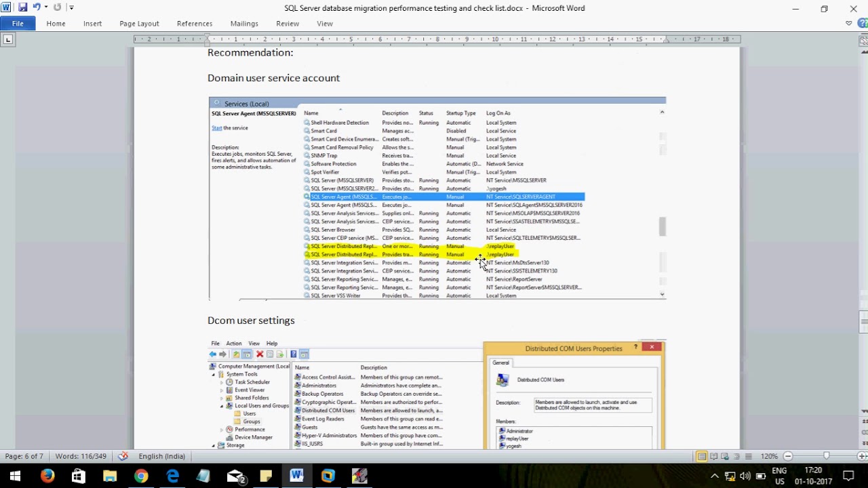Expand the ribbon with the chevron button
The height and width of the screenshot is (488, 868).
pyautogui.click(x=848, y=23)
